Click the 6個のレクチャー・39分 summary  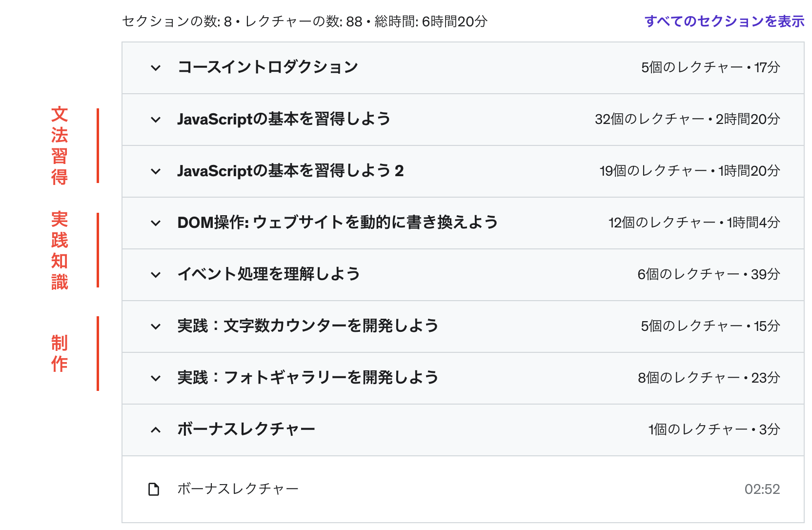tap(709, 274)
